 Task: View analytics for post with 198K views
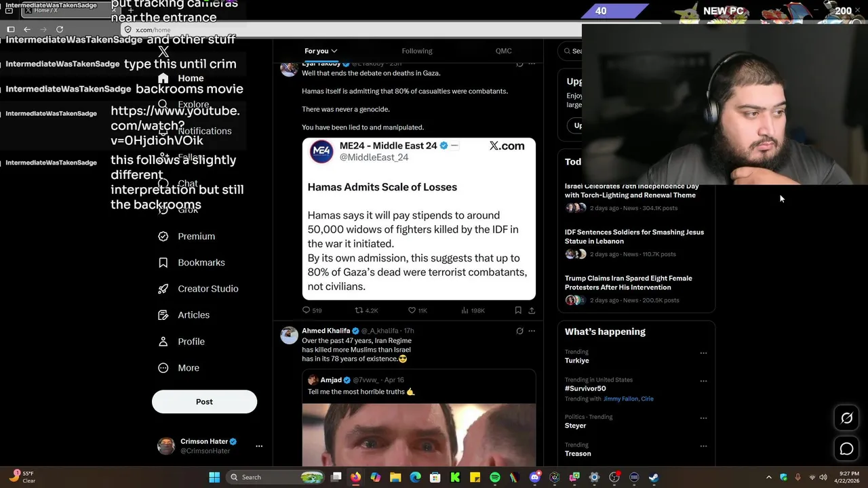tap(473, 310)
